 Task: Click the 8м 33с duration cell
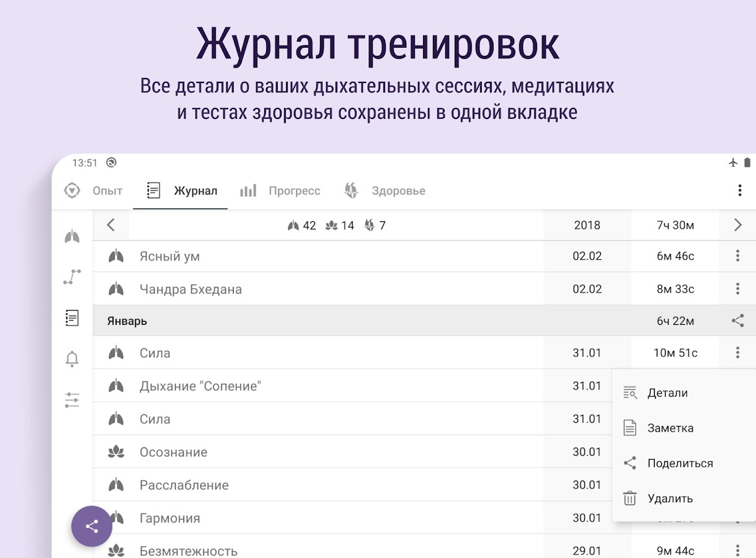pyautogui.click(x=675, y=289)
